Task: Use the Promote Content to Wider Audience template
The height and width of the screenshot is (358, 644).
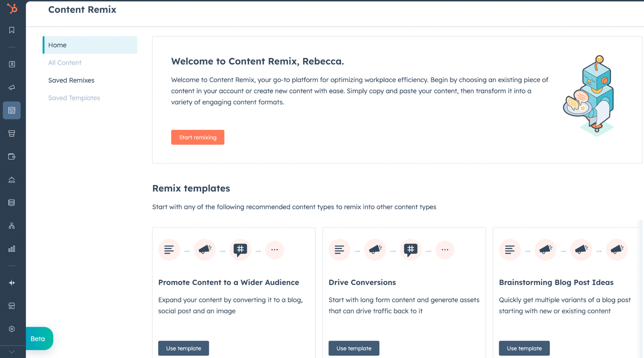Action: coord(184,348)
